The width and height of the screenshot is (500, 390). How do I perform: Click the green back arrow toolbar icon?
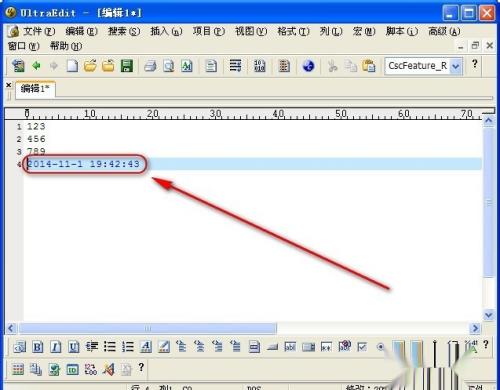(36, 66)
